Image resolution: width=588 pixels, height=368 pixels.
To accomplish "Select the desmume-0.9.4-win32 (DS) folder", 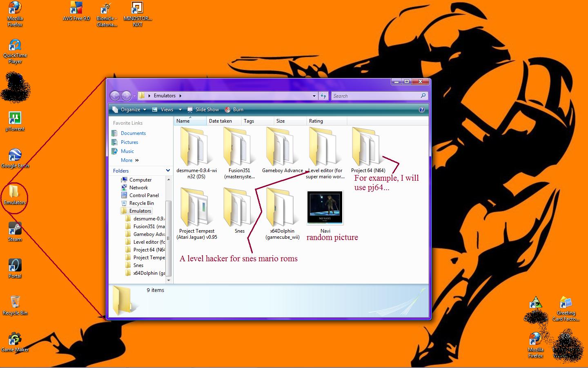I will click(x=196, y=153).
